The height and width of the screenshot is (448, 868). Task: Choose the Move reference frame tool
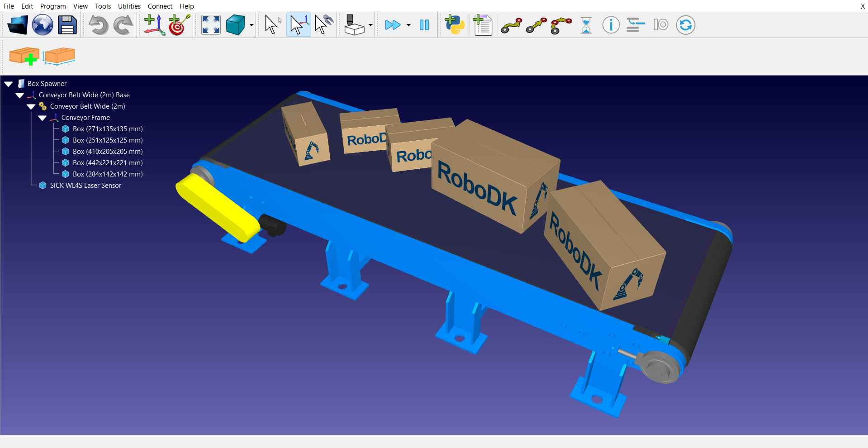tap(299, 25)
